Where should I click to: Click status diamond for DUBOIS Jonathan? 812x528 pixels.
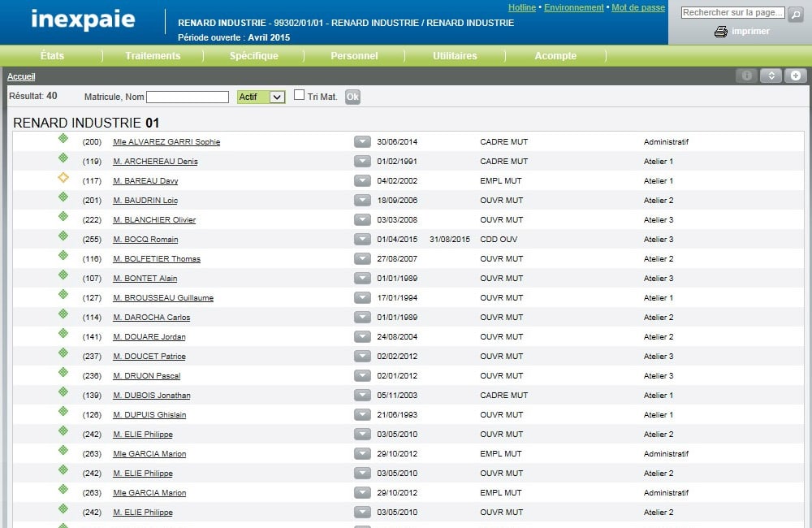[x=63, y=392]
